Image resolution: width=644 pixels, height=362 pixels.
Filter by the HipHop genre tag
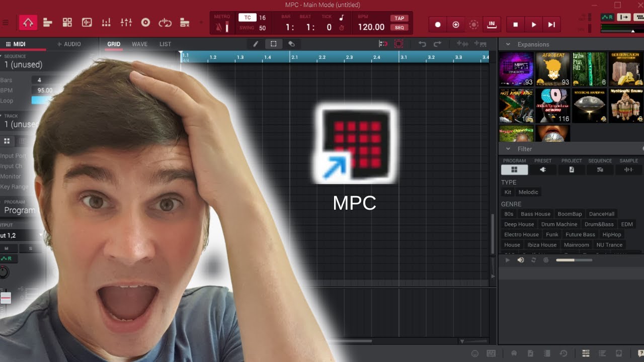tap(612, 234)
